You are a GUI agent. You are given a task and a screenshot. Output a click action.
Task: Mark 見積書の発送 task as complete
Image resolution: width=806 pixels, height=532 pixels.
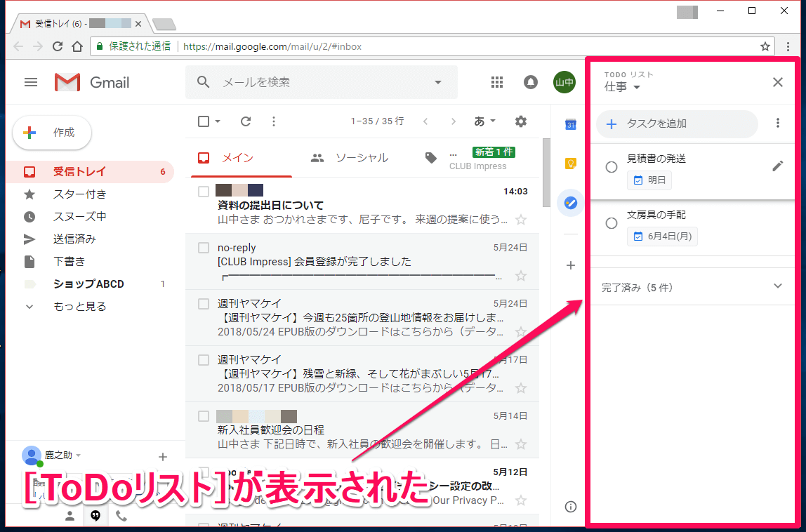pyautogui.click(x=612, y=167)
